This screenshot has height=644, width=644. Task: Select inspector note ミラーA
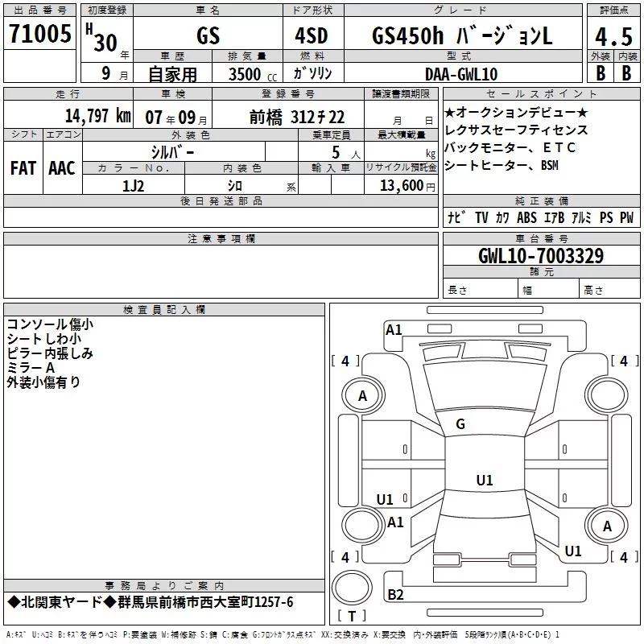pyautogui.click(x=31, y=367)
